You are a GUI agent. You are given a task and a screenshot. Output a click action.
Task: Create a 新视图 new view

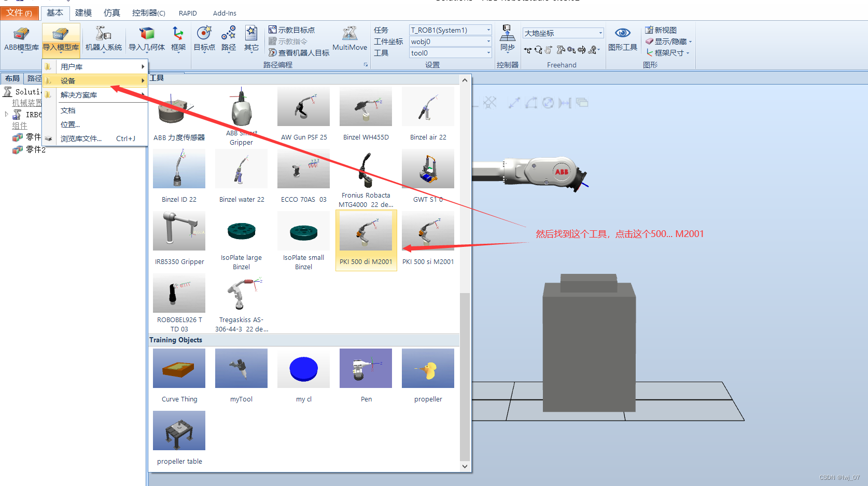pos(661,30)
